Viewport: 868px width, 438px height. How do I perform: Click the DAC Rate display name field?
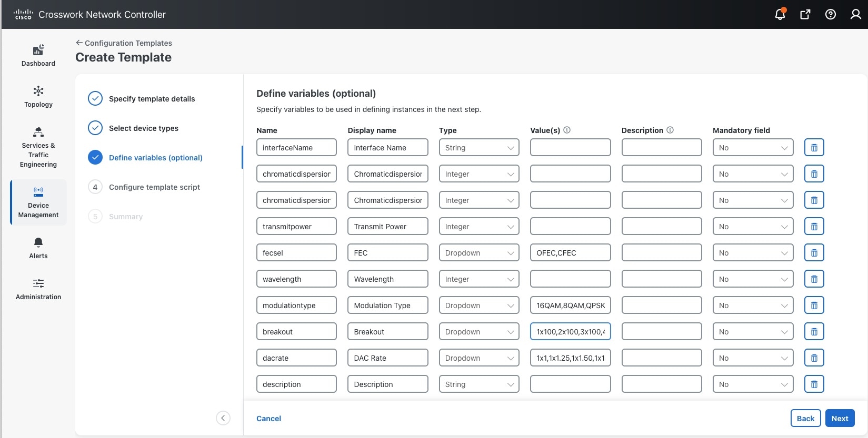tap(388, 358)
